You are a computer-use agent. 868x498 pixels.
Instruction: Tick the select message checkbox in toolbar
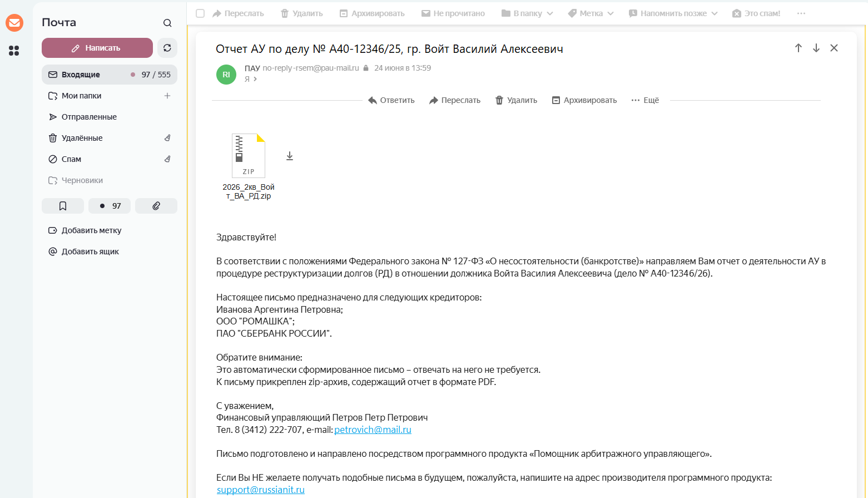click(200, 13)
